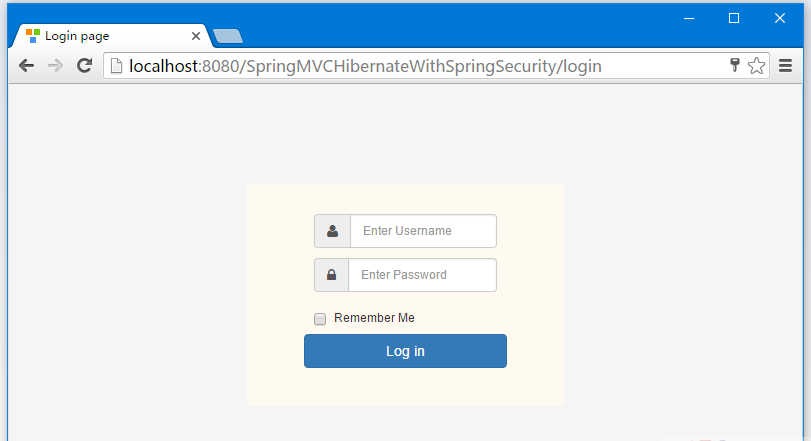Click the saved password key icon

734,65
